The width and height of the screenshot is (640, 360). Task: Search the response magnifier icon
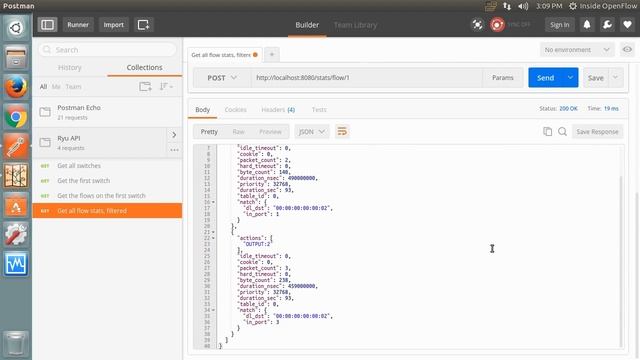click(x=562, y=131)
